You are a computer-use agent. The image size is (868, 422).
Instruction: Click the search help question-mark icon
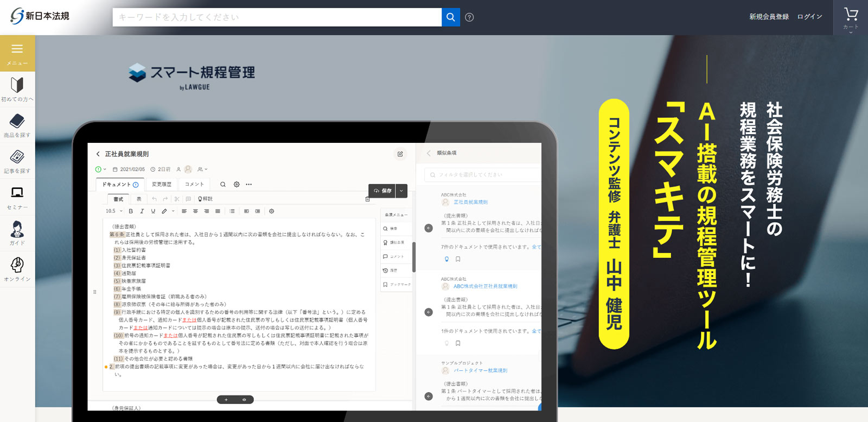470,17
